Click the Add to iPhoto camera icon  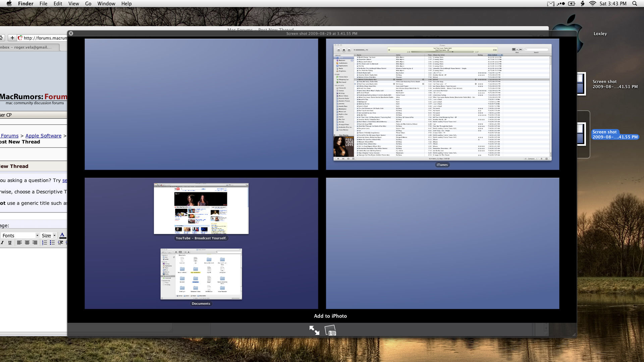pos(330,330)
